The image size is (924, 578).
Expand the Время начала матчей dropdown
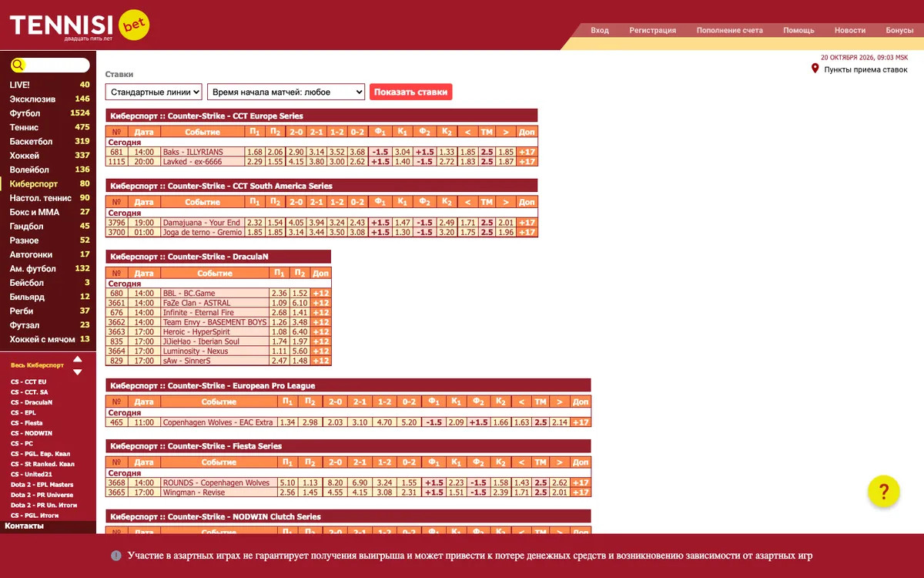(286, 92)
